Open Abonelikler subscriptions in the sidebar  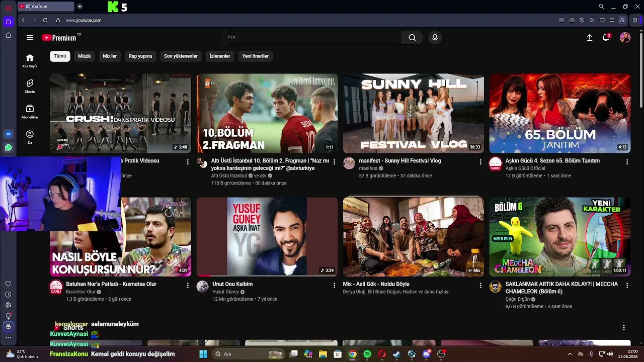pyautogui.click(x=30, y=112)
